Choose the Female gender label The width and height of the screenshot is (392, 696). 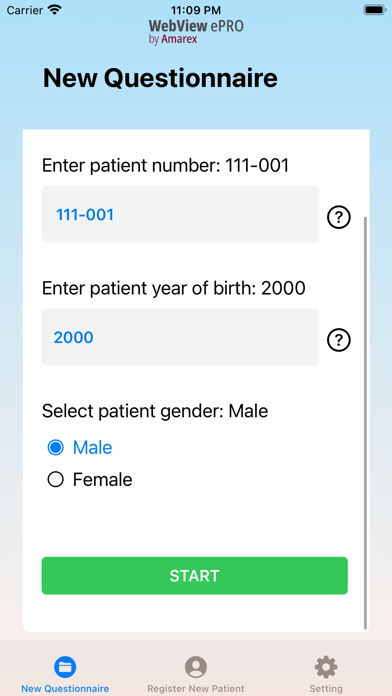click(x=103, y=479)
